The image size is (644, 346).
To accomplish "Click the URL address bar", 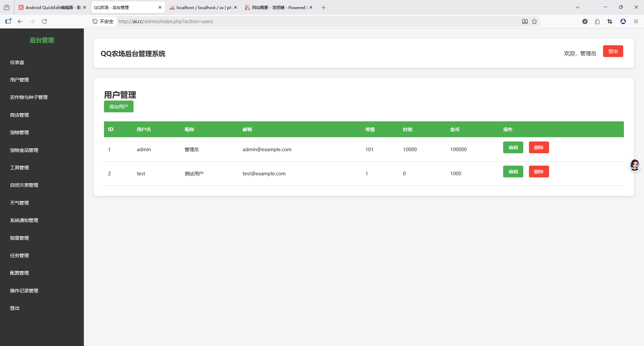I will [x=302, y=21].
